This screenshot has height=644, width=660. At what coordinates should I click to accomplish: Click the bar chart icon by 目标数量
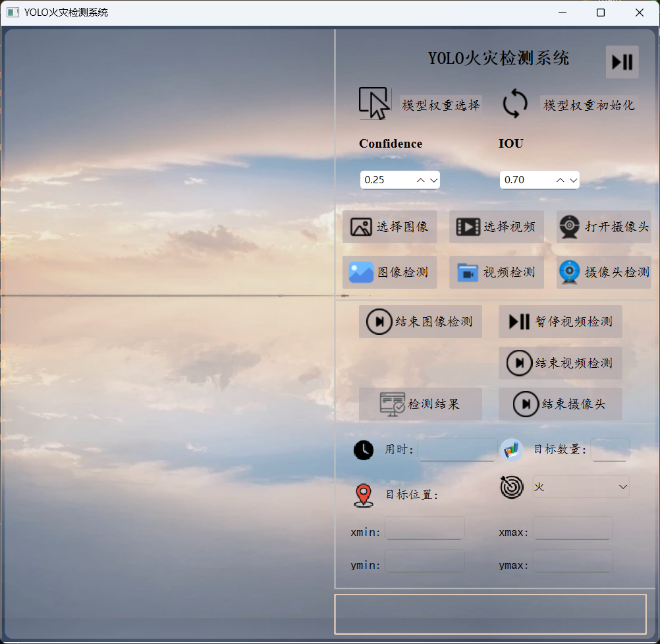511,450
